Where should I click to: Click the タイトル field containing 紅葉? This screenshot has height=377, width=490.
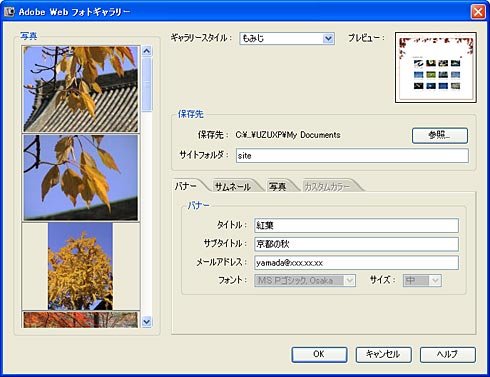pyautogui.click(x=356, y=225)
